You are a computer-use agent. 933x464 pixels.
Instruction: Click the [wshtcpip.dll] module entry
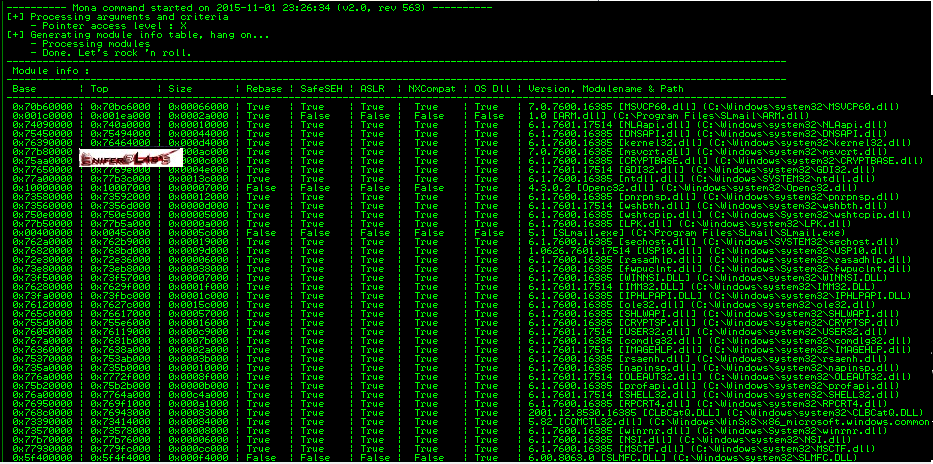(658, 214)
